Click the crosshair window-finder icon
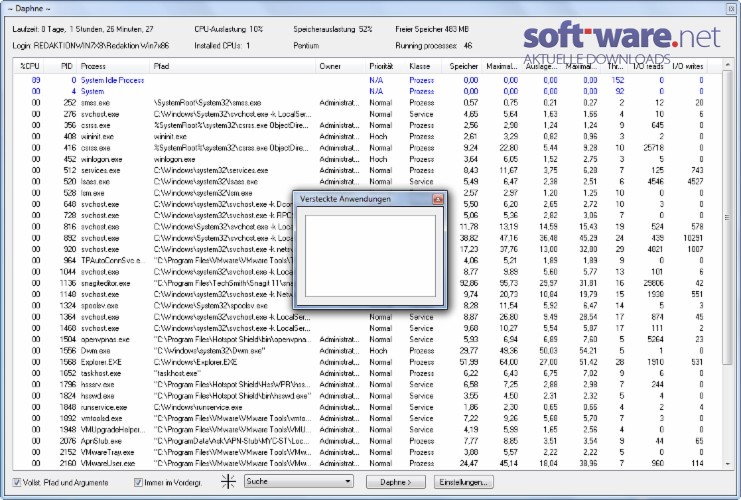 click(228, 482)
